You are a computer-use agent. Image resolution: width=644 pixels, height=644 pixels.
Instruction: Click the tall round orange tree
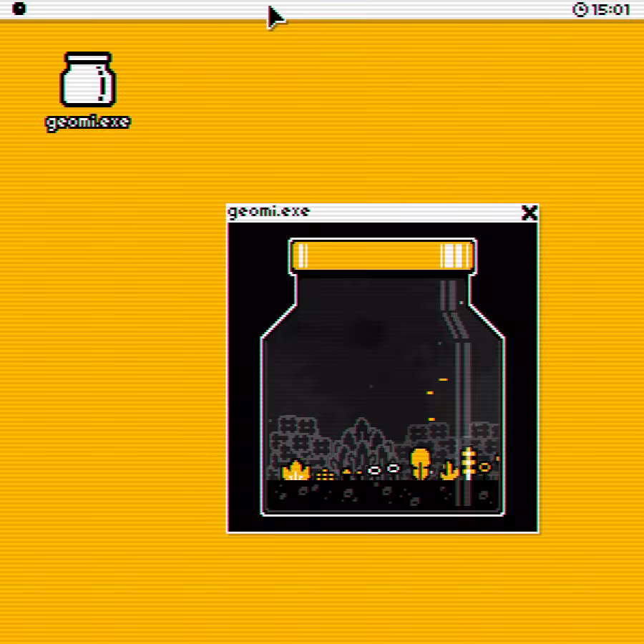pyautogui.click(x=420, y=464)
